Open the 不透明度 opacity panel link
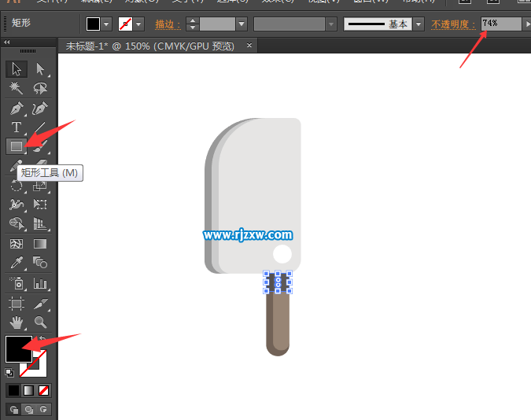531x420 pixels. click(x=453, y=24)
